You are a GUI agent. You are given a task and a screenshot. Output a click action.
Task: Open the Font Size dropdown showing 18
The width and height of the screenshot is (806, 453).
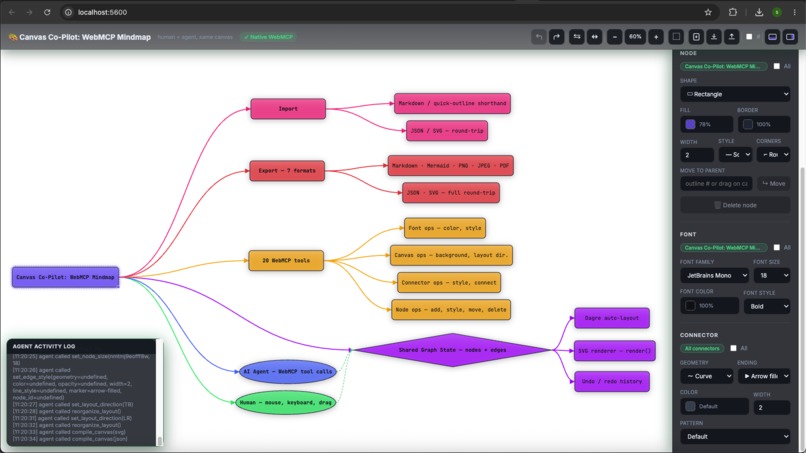(772, 276)
